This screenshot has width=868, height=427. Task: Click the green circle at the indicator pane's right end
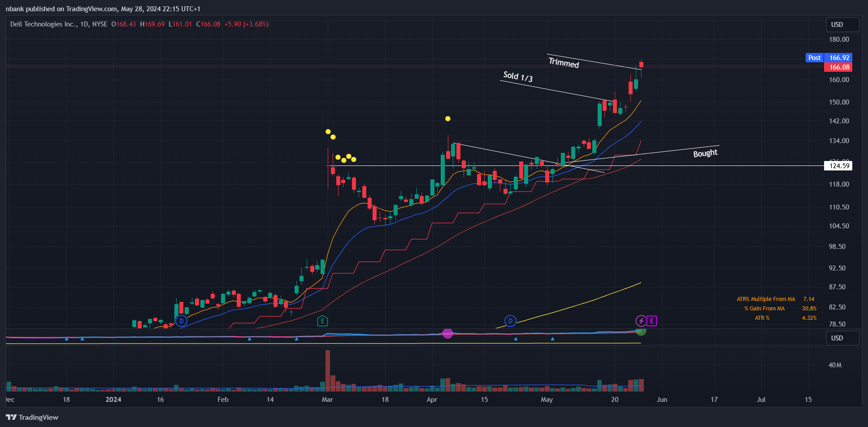641,331
